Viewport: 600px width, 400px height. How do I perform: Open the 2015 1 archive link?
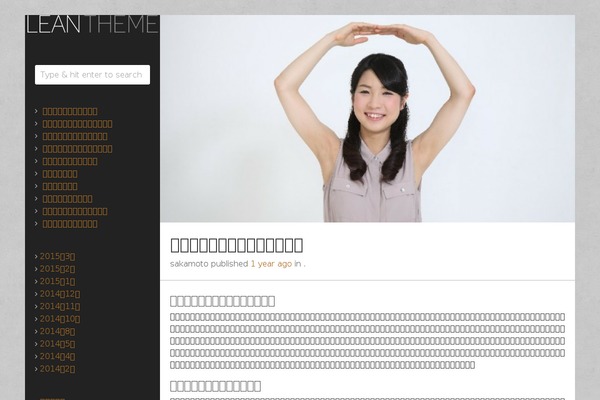pyautogui.click(x=57, y=281)
